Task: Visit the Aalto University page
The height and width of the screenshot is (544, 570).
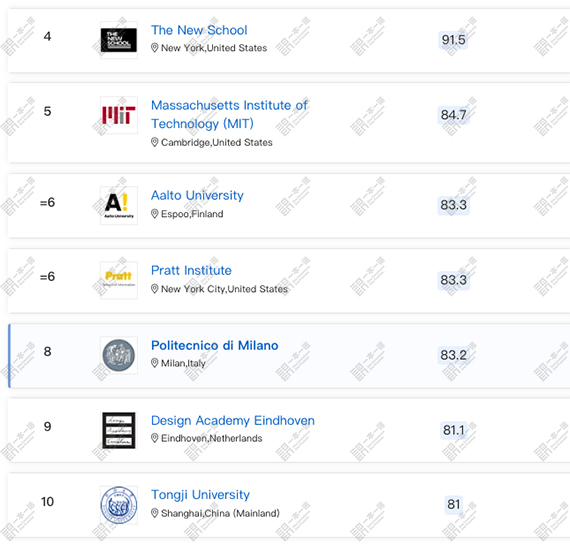Action: click(x=197, y=196)
